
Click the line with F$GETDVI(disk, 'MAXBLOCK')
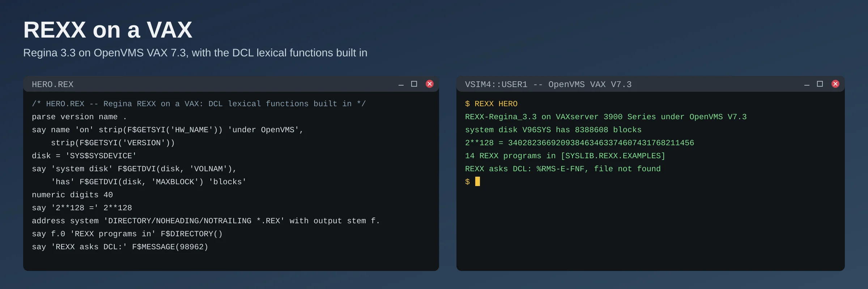click(149, 182)
